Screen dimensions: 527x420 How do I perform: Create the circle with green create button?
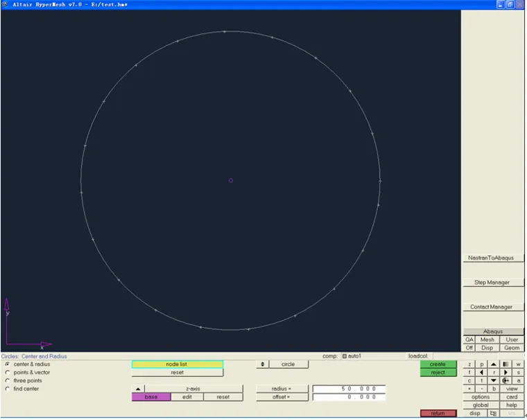(438, 365)
